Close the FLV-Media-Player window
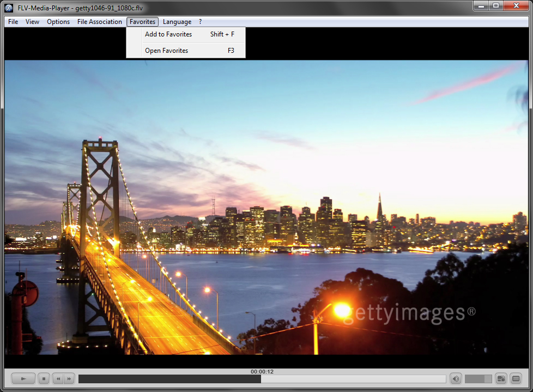Image resolution: width=533 pixels, height=392 pixels. (x=516, y=6)
